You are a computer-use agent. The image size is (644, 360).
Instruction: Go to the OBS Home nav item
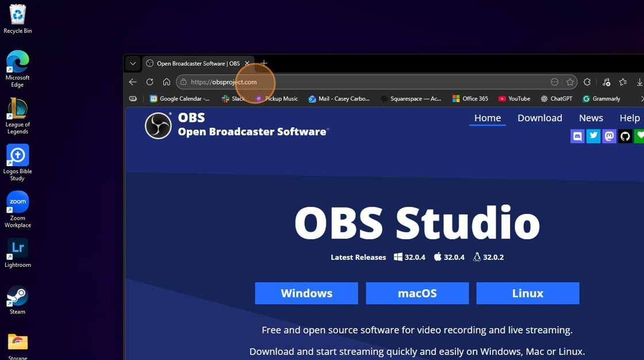pos(488,118)
